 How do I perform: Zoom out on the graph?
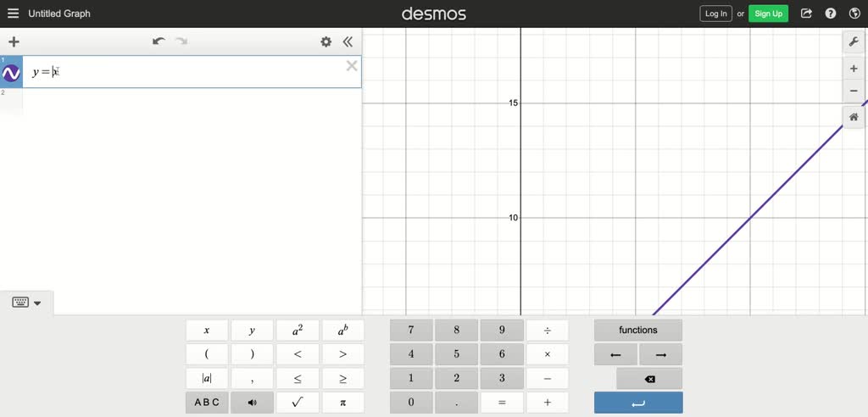pyautogui.click(x=854, y=91)
